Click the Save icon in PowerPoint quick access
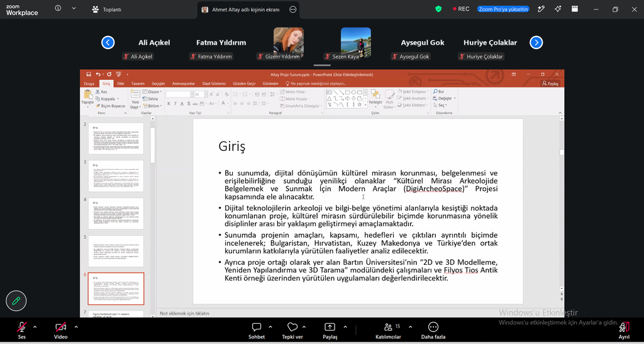 [x=88, y=74]
